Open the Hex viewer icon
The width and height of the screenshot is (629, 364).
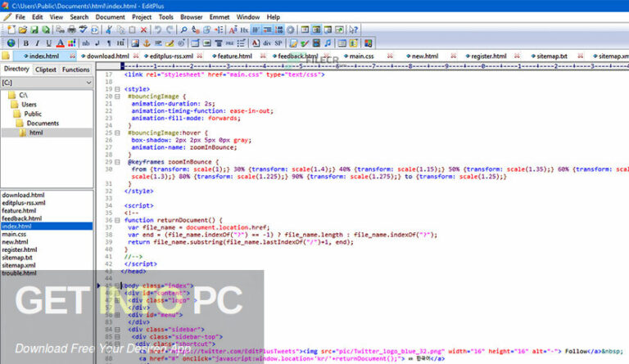pos(244,29)
